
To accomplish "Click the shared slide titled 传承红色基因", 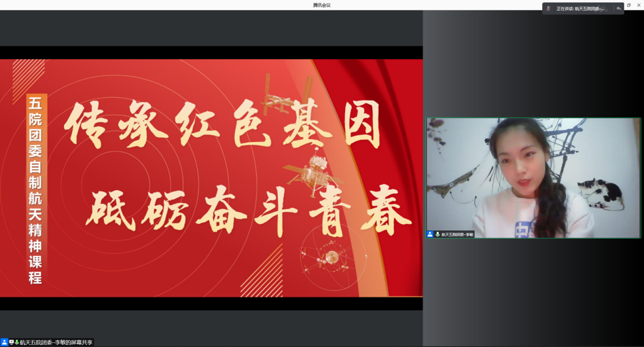I will coord(211,178).
